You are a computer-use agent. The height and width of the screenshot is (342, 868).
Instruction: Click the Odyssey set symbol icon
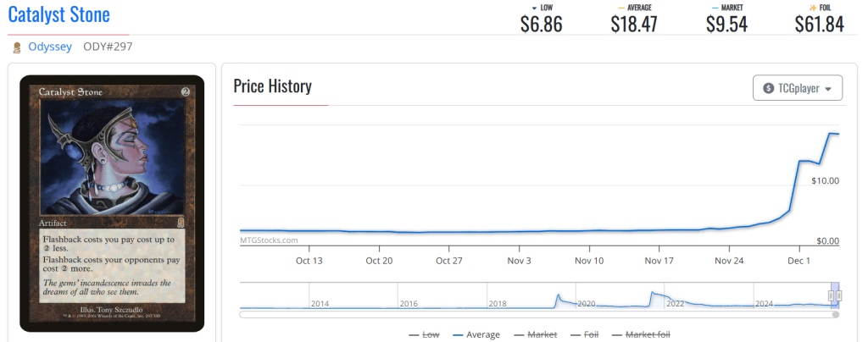point(17,47)
